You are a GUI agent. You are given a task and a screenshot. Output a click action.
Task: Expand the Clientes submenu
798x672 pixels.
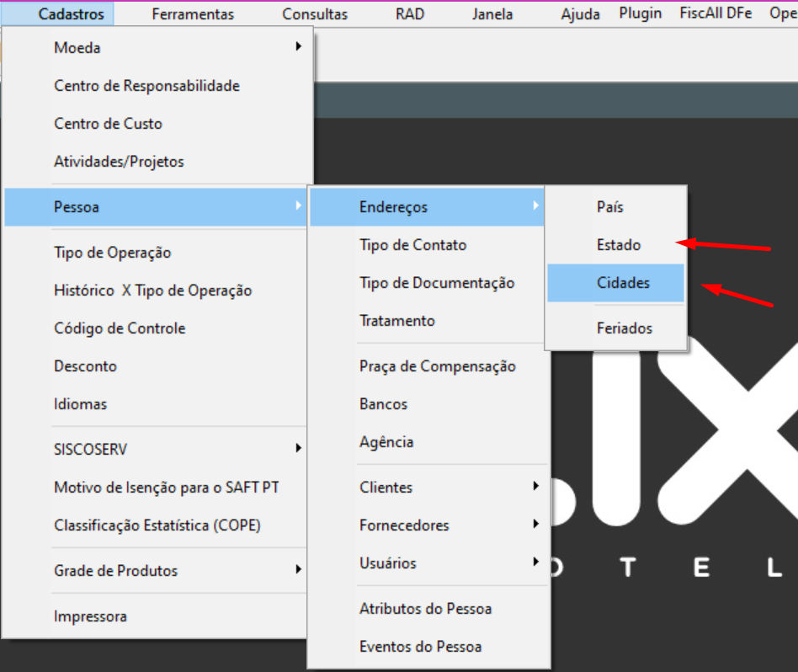pyautogui.click(x=429, y=488)
